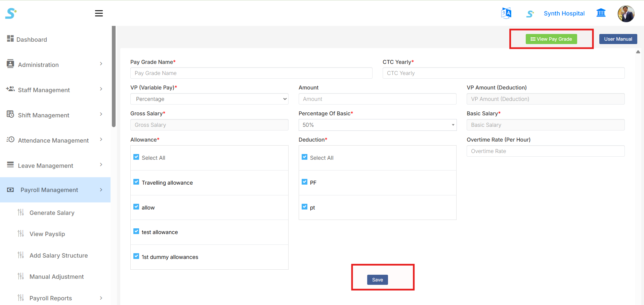Screen dimensions: 644x305
Task: Expand the Shift Management chevron
Action: 101,114
